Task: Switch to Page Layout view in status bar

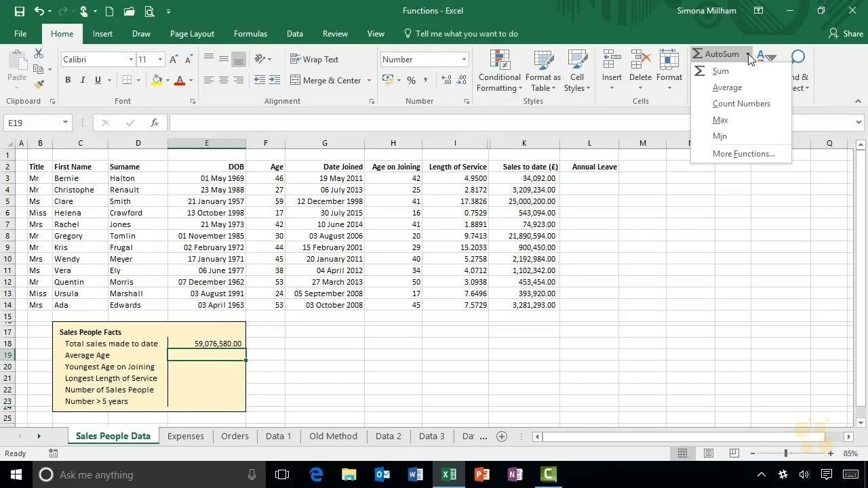Action: pyautogui.click(x=709, y=453)
